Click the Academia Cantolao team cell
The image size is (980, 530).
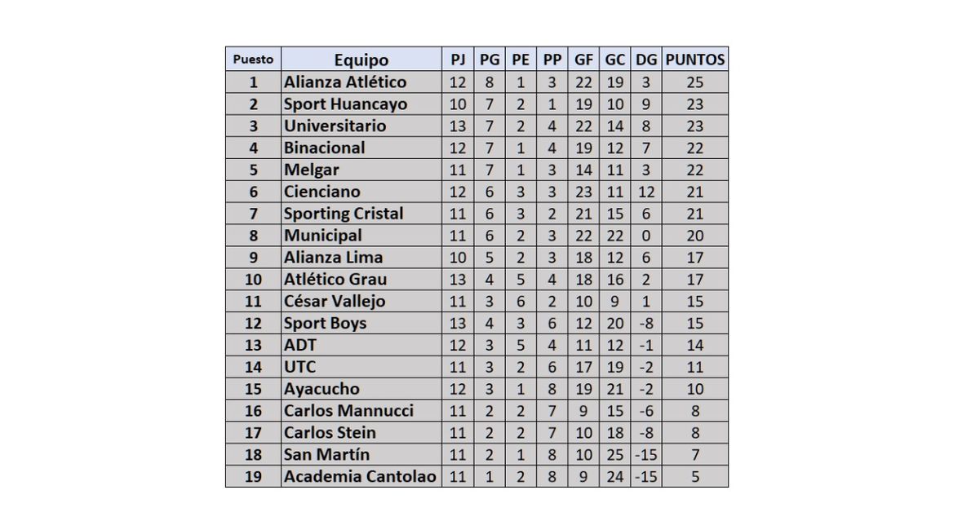click(360, 476)
